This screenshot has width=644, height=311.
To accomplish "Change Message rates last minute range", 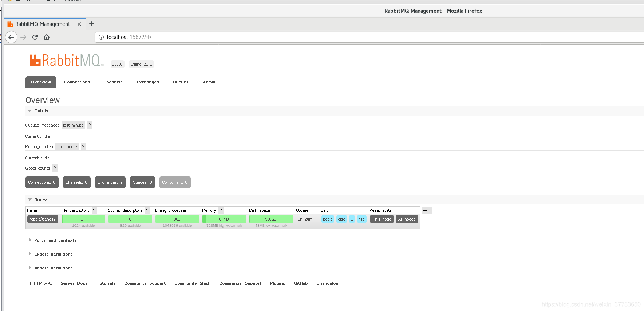I will coord(67,147).
